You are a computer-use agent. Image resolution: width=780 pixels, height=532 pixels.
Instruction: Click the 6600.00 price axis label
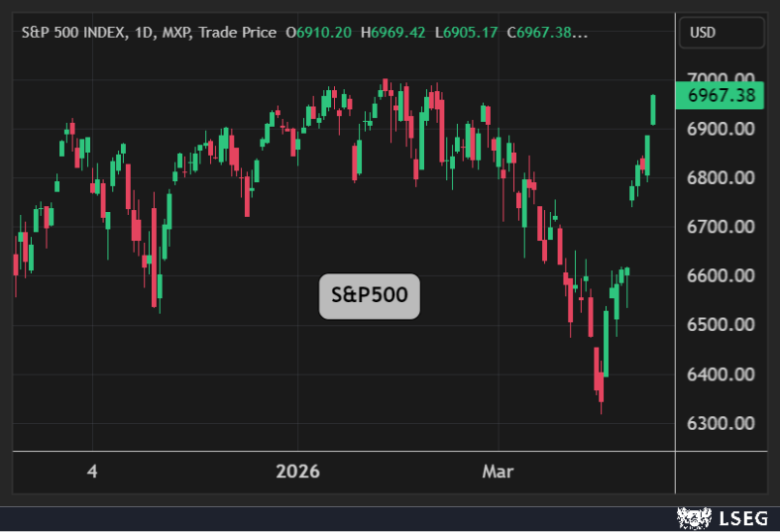pyautogui.click(x=721, y=275)
